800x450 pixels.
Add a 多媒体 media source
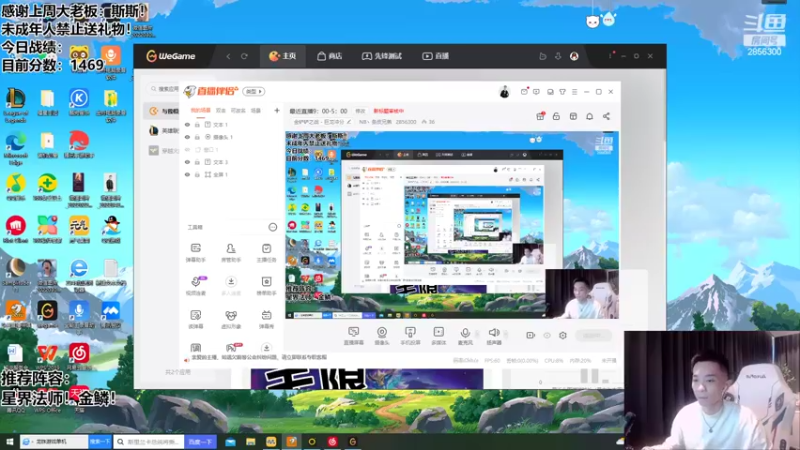(439, 336)
